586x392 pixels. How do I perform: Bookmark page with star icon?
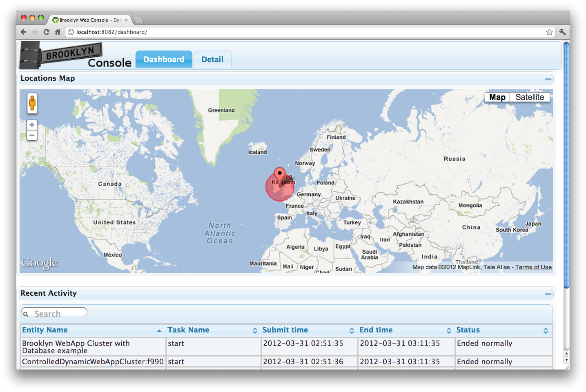point(549,32)
